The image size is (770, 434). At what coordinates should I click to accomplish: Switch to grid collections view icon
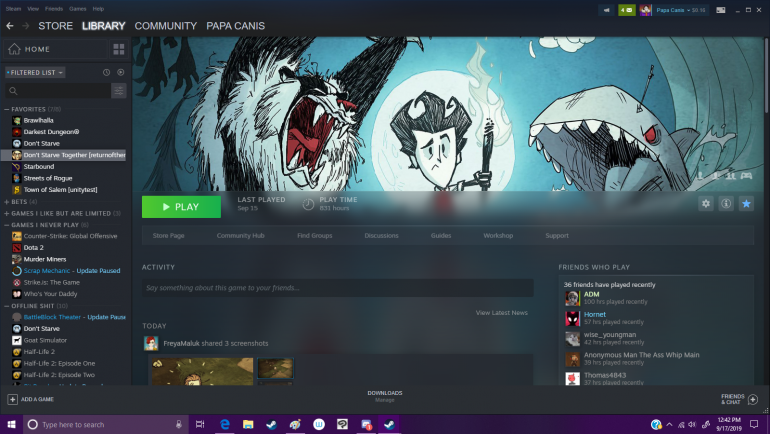coord(119,49)
